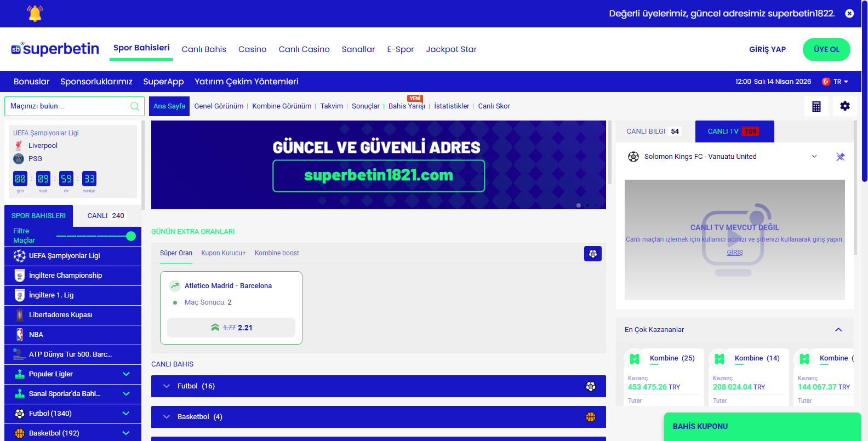Click the superbetin1821.com promo banner

pos(379,165)
